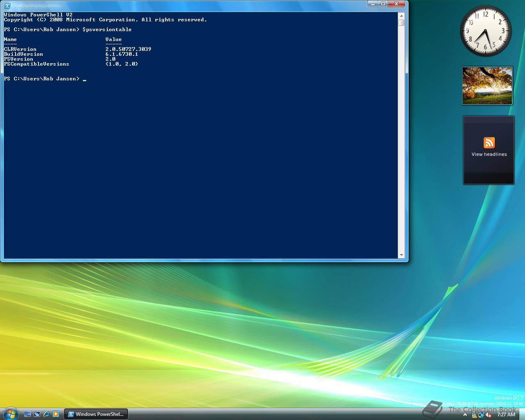Click Switch Between Windows quick launch icon
This screenshot has width=525, height=420.
pos(37,414)
